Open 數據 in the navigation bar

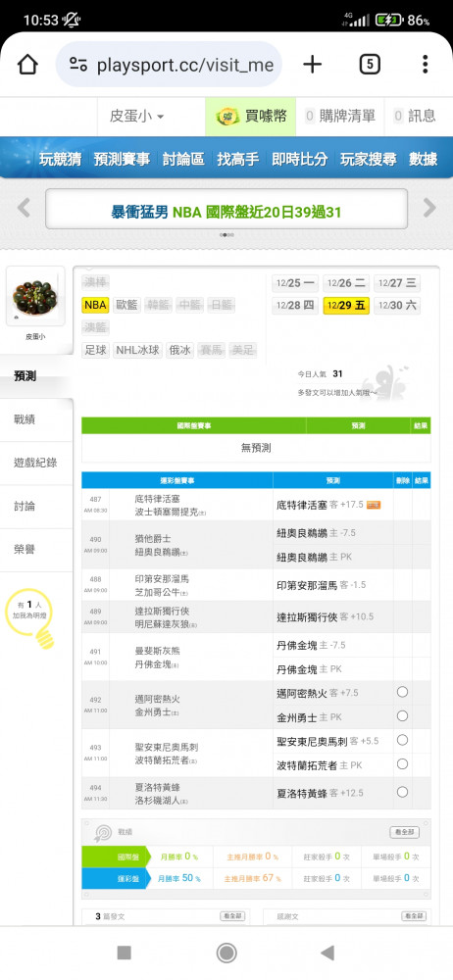423,159
